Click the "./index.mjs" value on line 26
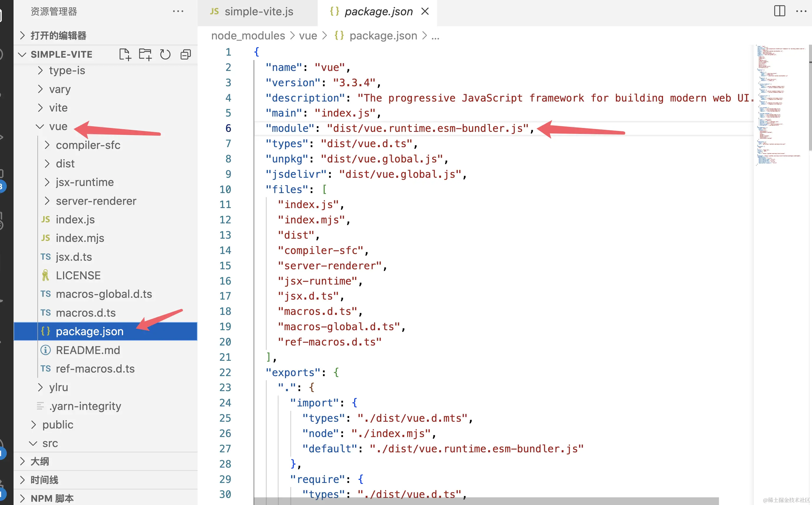This screenshot has height=505, width=812. 391,433
